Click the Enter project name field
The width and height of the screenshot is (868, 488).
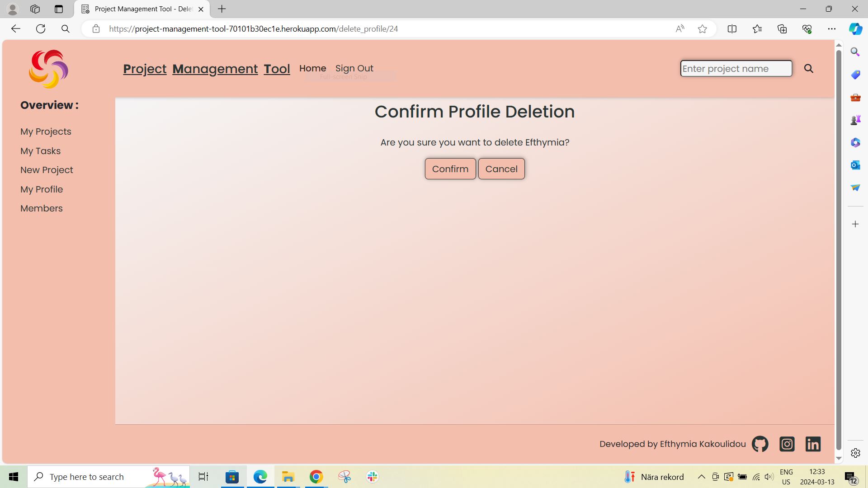tap(736, 68)
